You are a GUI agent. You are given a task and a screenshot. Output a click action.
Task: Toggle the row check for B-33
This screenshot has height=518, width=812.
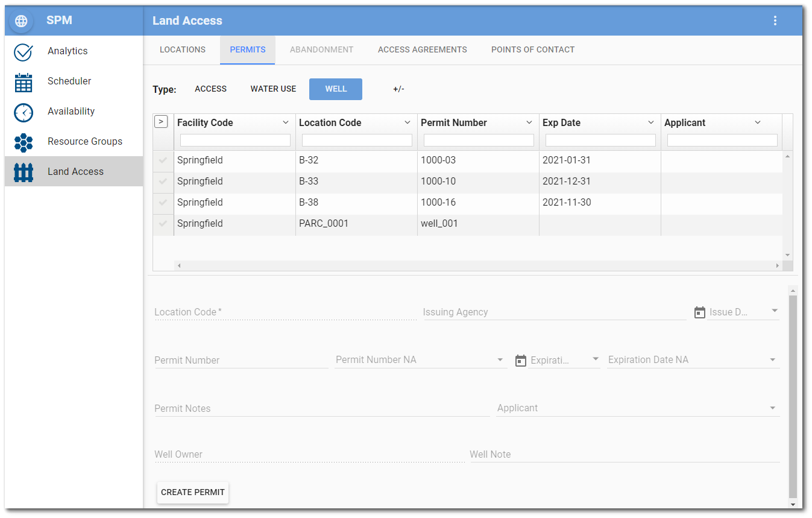163,182
